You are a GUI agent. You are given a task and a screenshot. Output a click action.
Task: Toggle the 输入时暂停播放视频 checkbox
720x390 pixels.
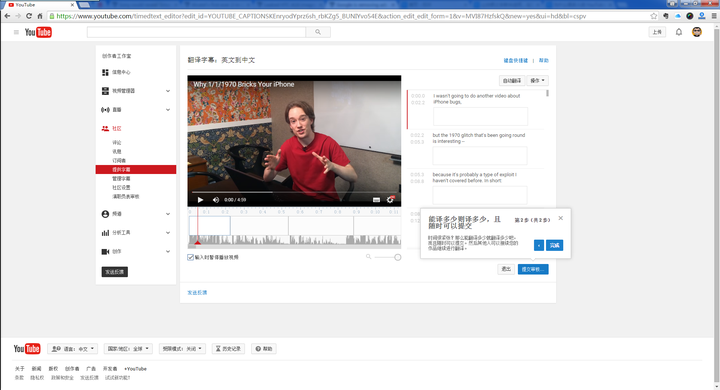point(191,257)
